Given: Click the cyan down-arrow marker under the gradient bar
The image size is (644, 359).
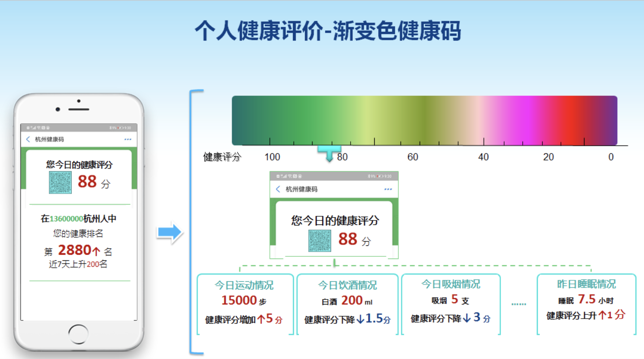Looking at the screenshot, I should 330,154.
